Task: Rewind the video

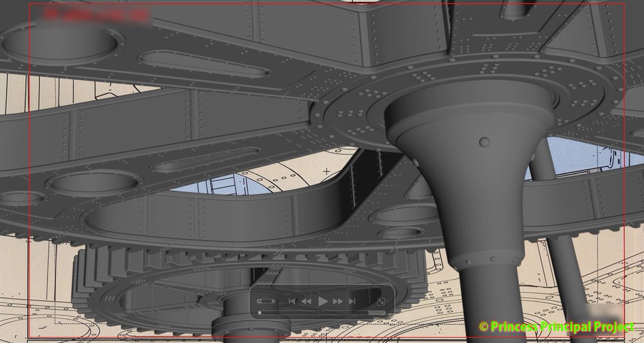Action: 306,301
